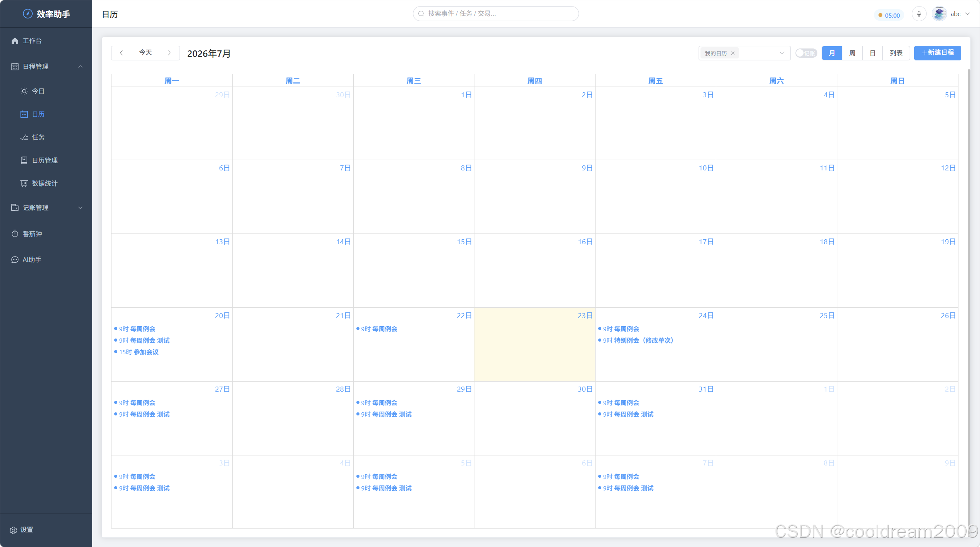This screenshot has width=980, height=547.
Task: Open 日历管理 icon in sidebar
Action: click(24, 160)
